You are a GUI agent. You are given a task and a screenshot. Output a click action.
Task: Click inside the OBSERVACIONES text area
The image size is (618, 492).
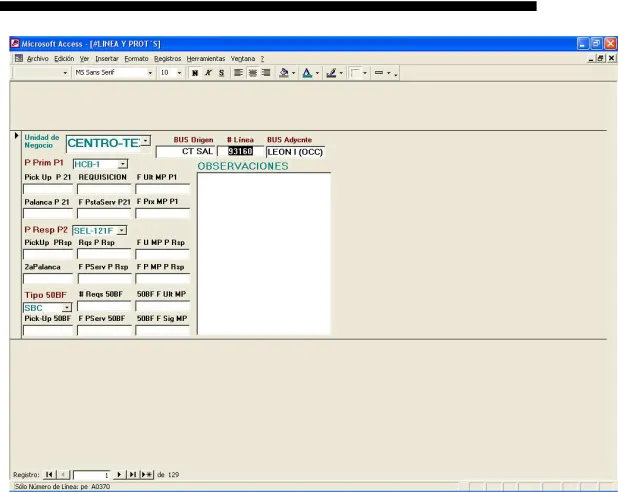pos(264,254)
